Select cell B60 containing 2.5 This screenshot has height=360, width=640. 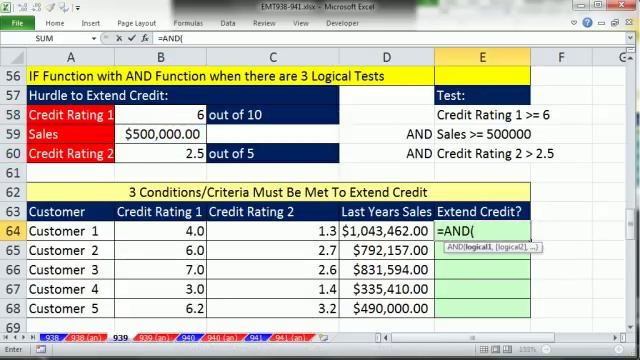click(160, 153)
